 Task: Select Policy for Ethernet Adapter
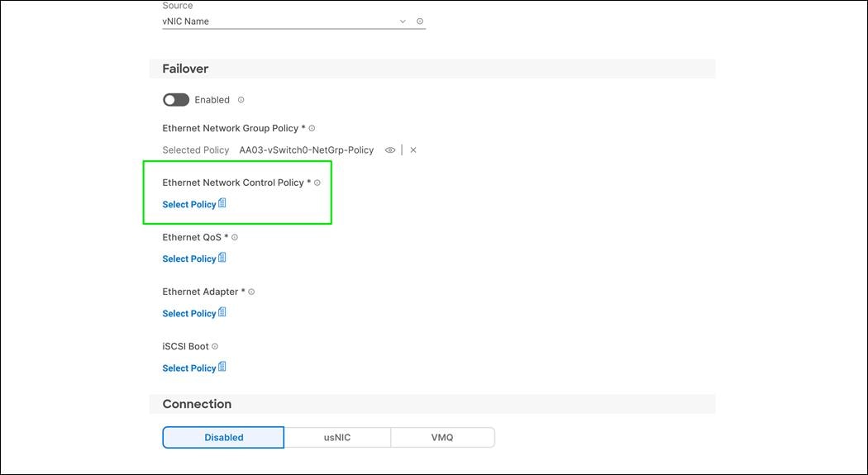188,314
